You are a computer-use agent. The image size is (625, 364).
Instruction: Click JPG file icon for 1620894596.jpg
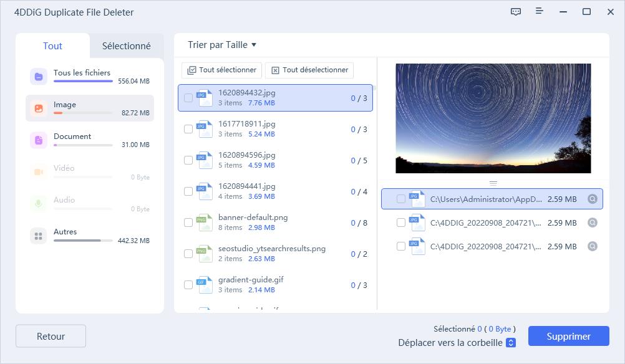(205, 160)
